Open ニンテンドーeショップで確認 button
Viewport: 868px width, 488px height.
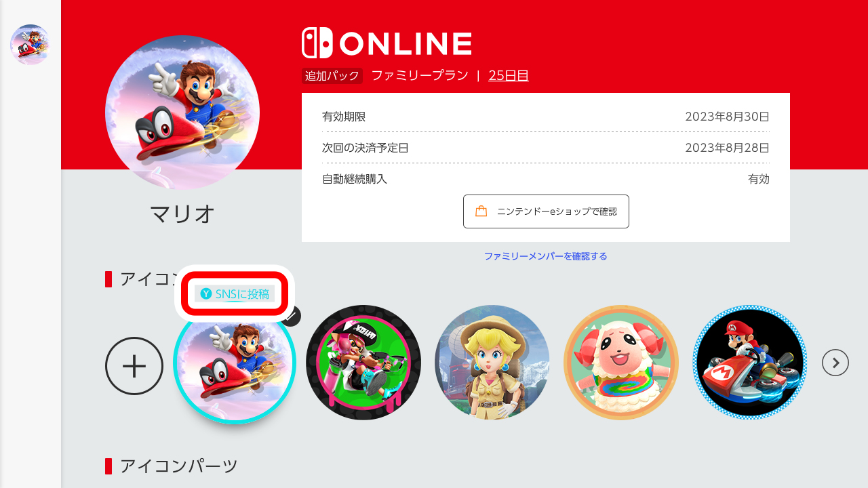click(546, 211)
